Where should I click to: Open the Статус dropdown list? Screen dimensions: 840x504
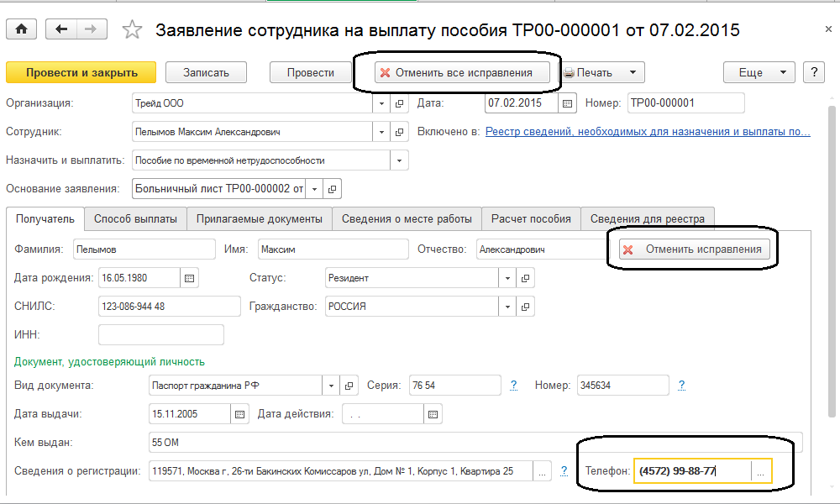tap(507, 278)
